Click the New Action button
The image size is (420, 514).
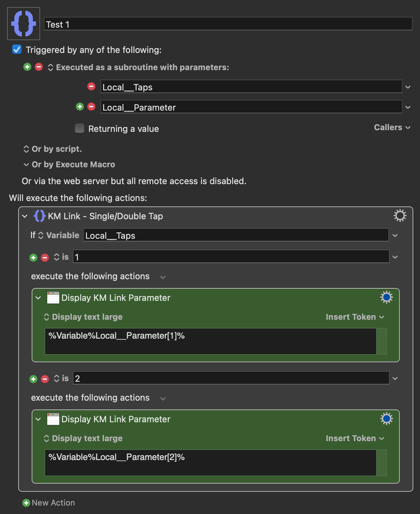[x=49, y=503]
